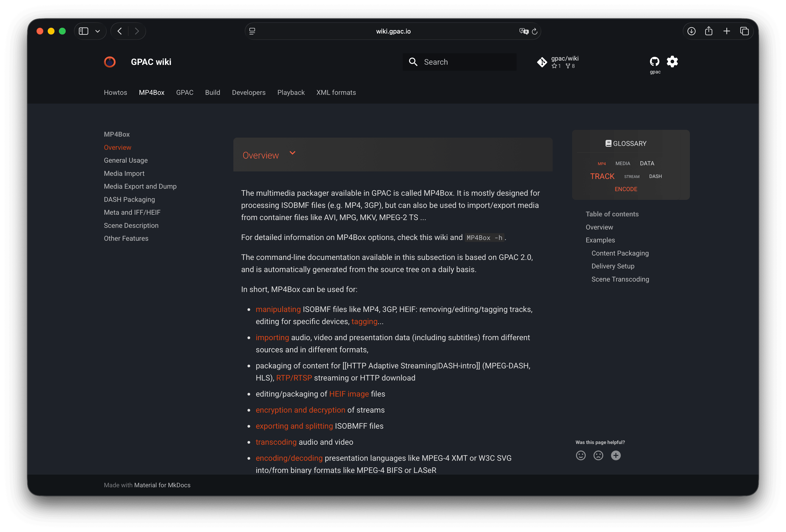The image size is (786, 532).
Task: Click the GPAC logo icon
Action: click(110, 62)
